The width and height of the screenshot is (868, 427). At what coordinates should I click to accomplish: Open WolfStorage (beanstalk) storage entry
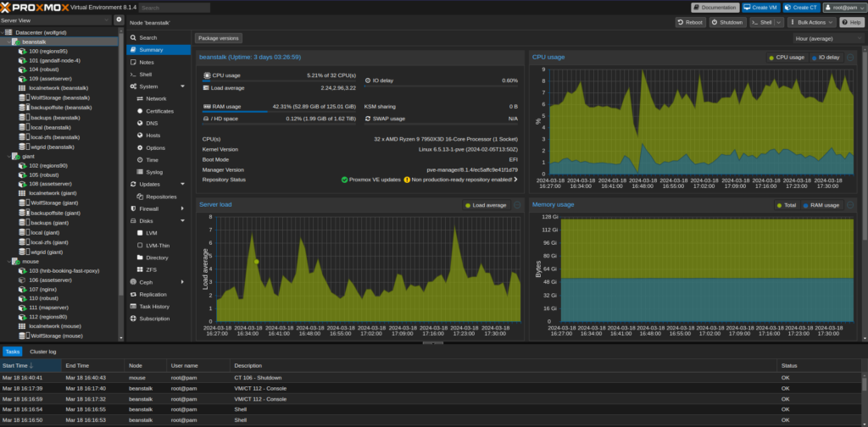click(59, 97)
